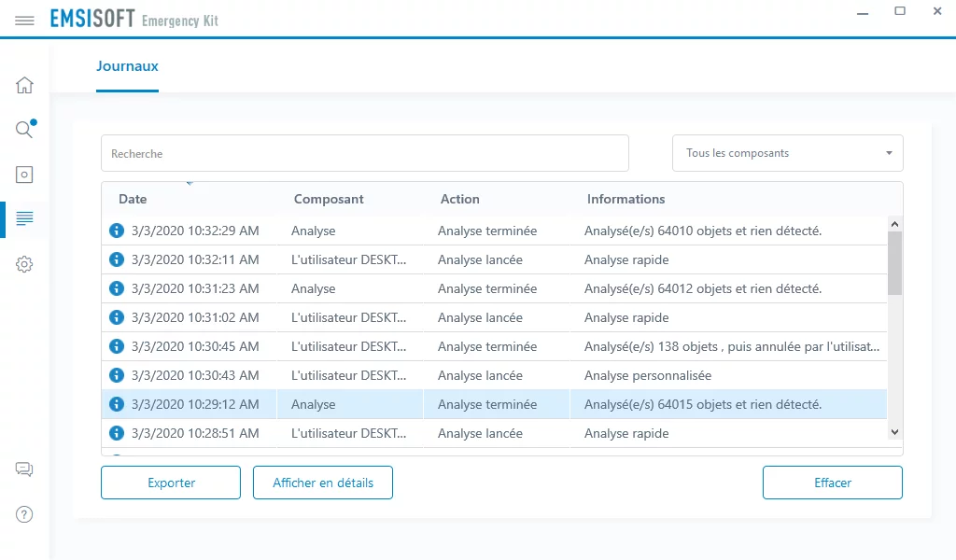Select the 3/3/2020 10:31:02 AM date cell

pos(195,317)
